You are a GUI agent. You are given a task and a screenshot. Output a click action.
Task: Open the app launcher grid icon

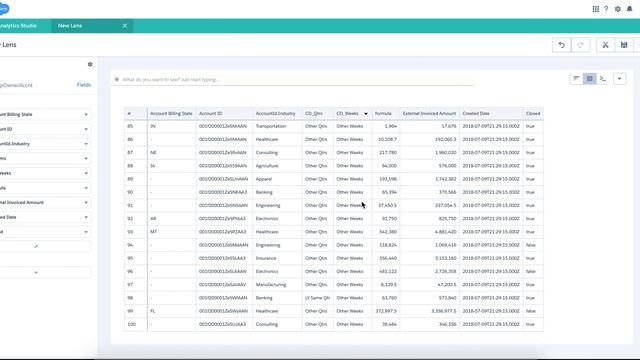pos(596,9)
